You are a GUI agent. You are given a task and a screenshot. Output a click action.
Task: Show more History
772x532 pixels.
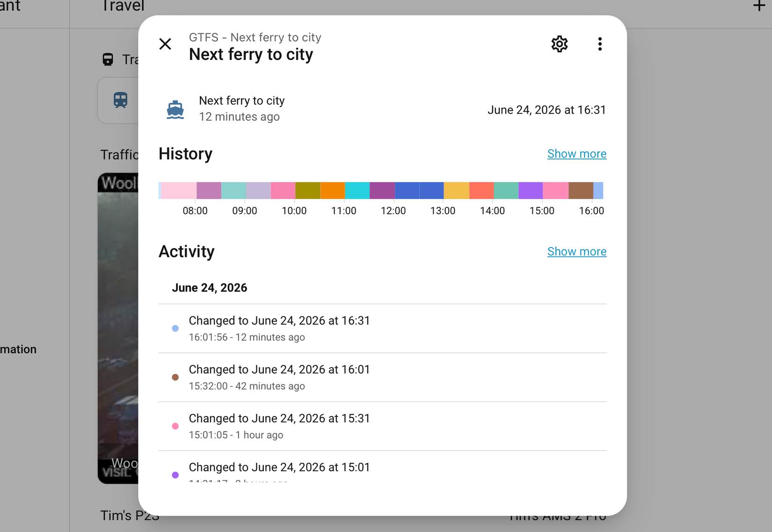577,154
